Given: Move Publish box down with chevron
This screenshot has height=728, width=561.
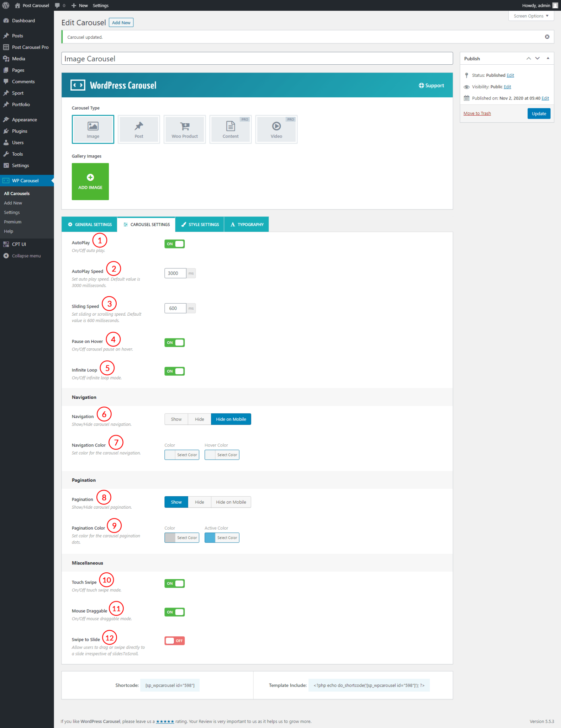Looking at the screenshot, I should coord(538,58).
